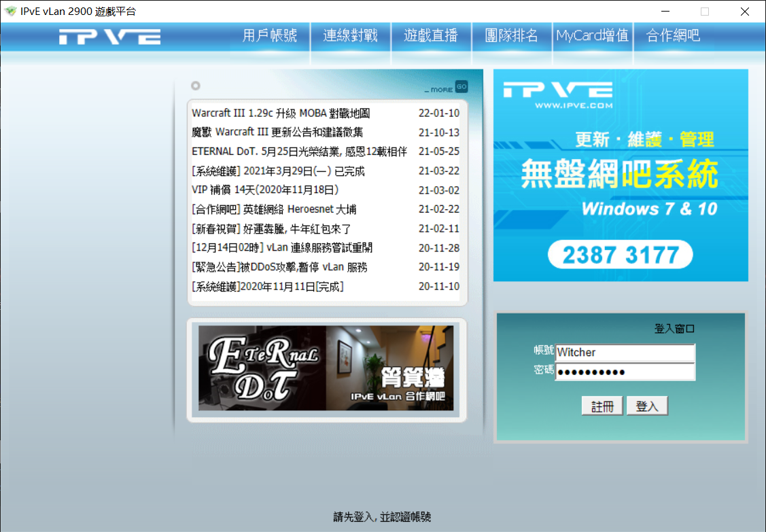
Task: Click the IPvE logo in header
Action: point(110,37)
